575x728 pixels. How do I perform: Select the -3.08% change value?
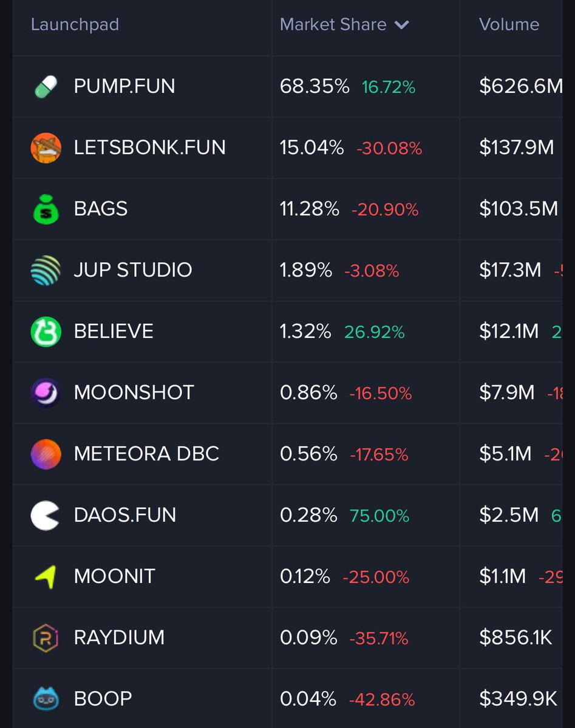(x=372, y=271)
